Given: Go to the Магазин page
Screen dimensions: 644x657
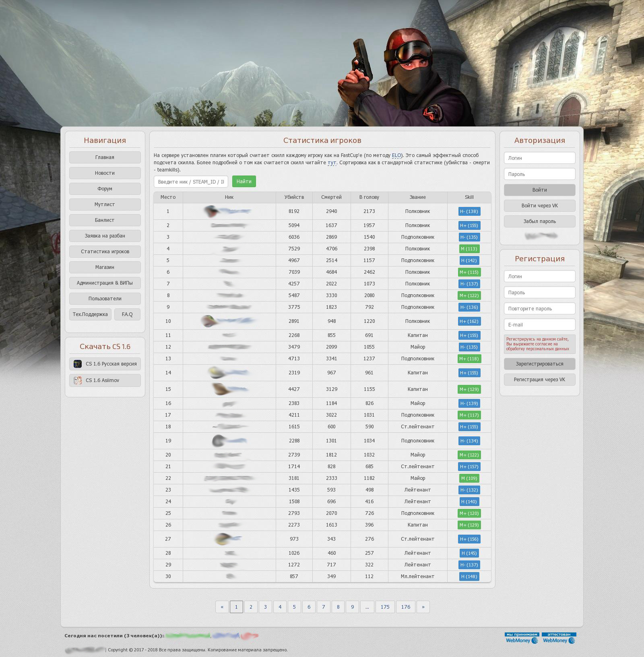Looking at the screenshot, I should (x=105, y=267).
